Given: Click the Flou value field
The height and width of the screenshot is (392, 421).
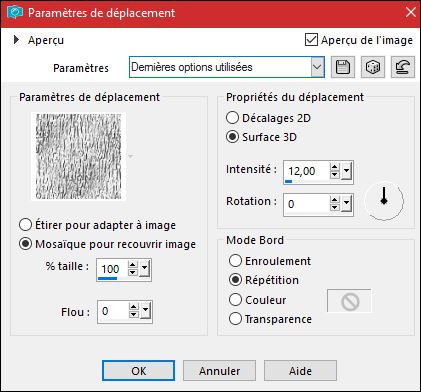Looking at the screenshot, I should (113, 311).
